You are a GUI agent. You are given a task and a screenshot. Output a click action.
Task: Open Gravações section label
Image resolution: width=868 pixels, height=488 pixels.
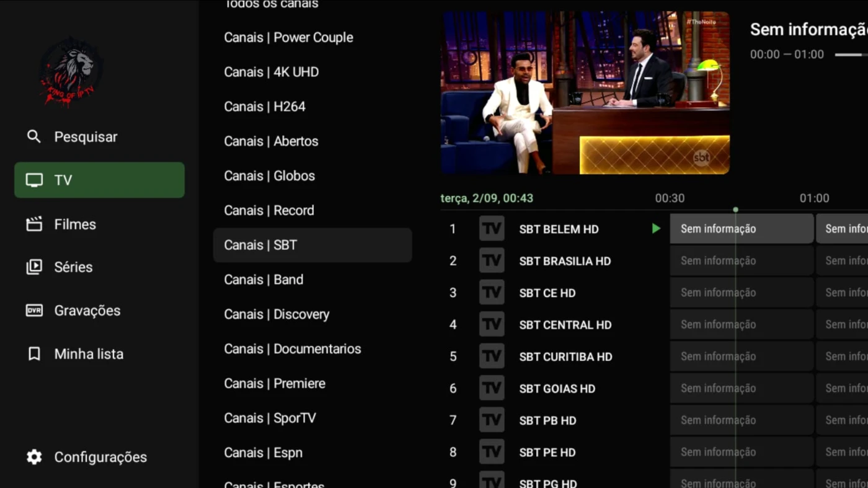pos(87,311)
